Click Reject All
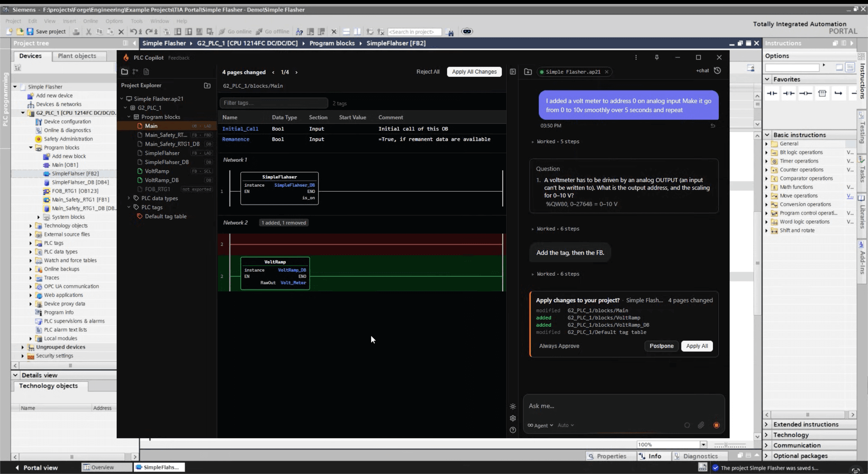Viewport: 868px width, 474px height. (428, 72)
